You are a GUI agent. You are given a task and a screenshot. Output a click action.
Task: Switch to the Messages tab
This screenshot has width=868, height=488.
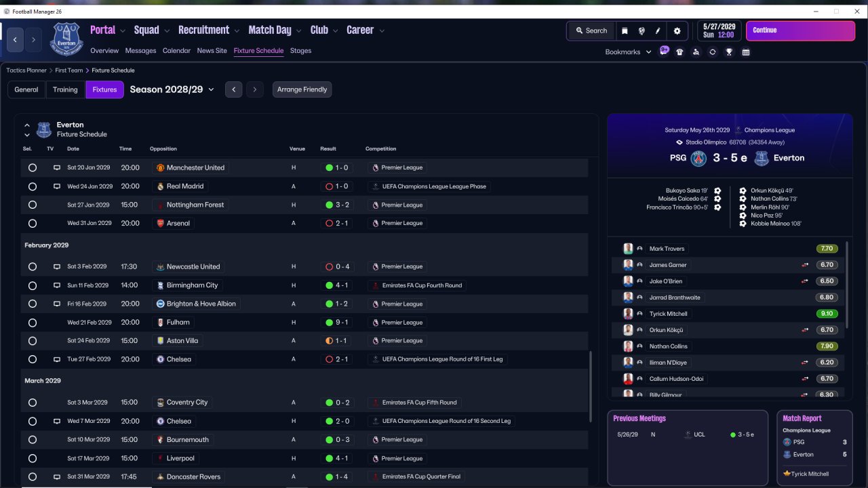click(x=140, y=51)
